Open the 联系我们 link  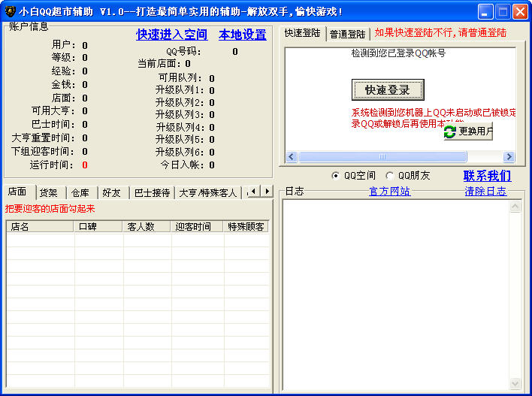coord(487,176)
